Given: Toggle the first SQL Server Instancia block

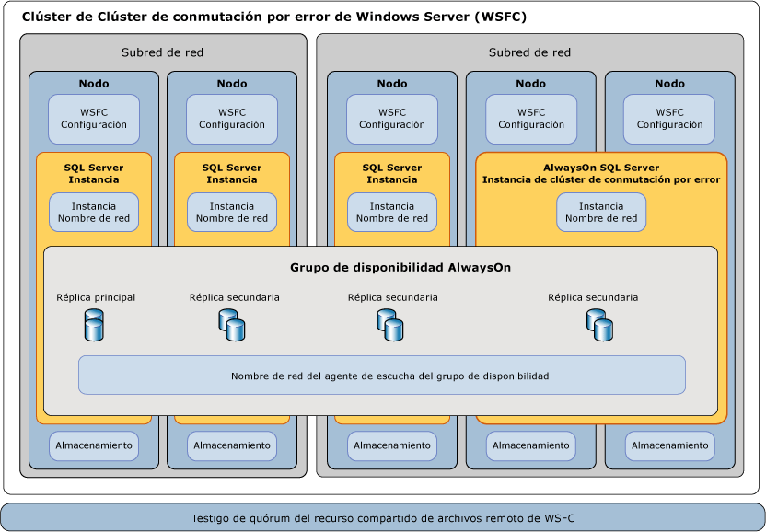Looking at the screenshot, I should (93, 173).
